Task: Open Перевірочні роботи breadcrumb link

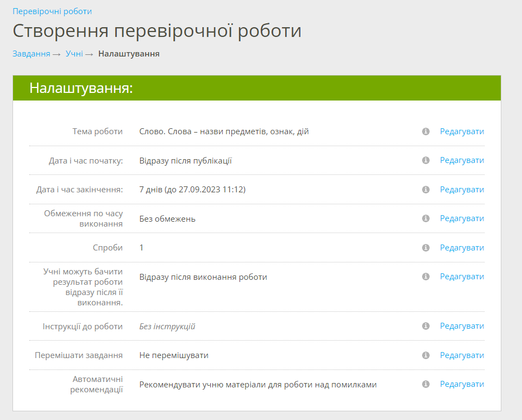Action: click(52, 11)
